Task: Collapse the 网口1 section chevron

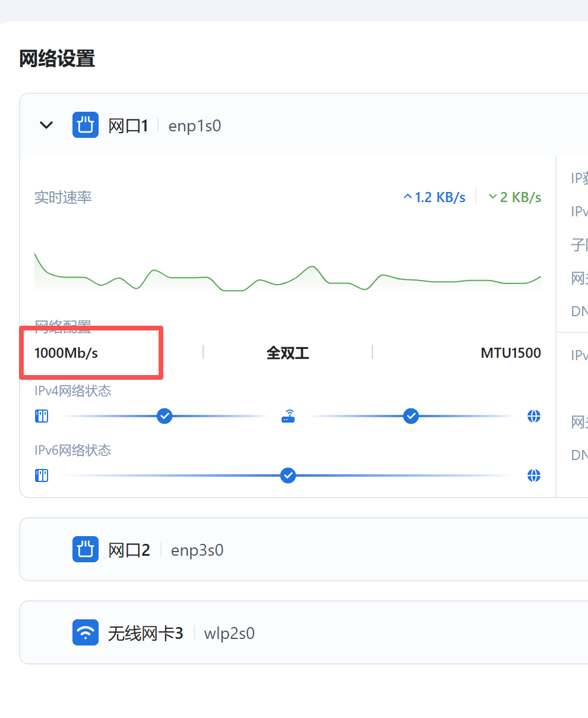Action: click(46, 125)
